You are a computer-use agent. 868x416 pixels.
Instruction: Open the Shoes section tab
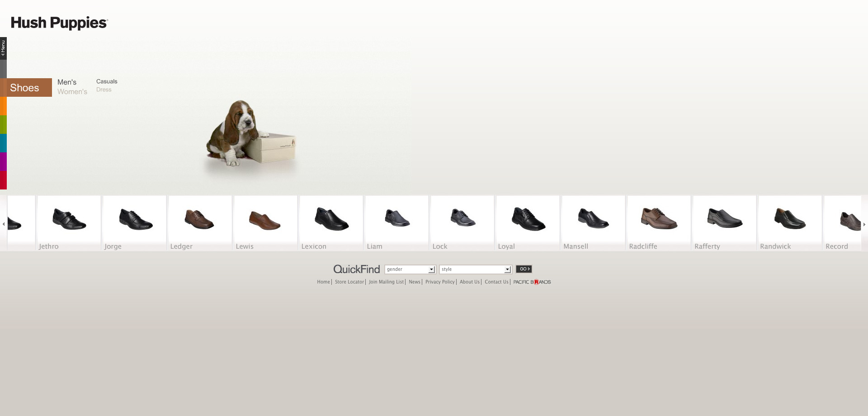(x=26, y=87)
